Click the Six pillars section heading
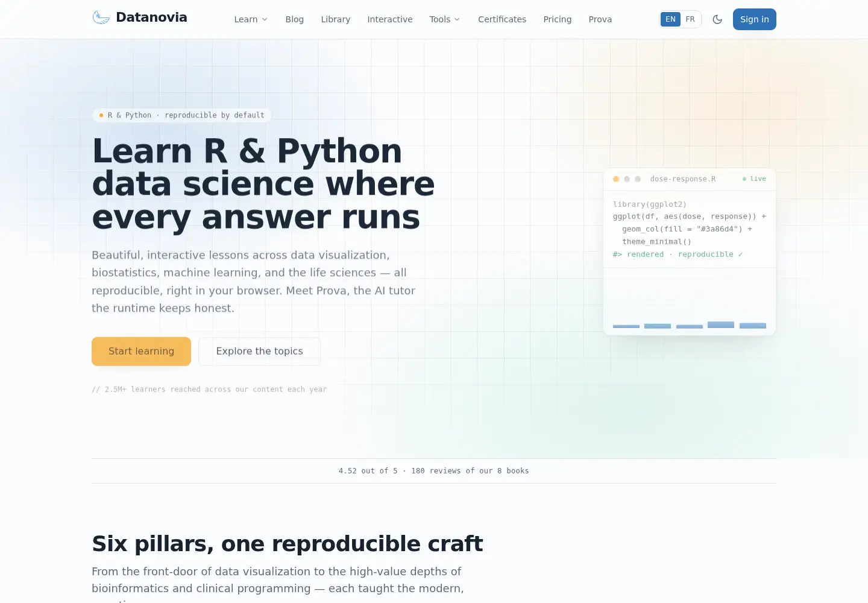 pos(288,543)
